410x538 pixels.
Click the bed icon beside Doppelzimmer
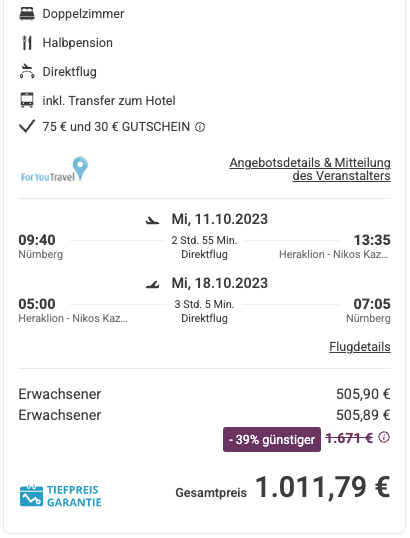[x=27, y=14]
